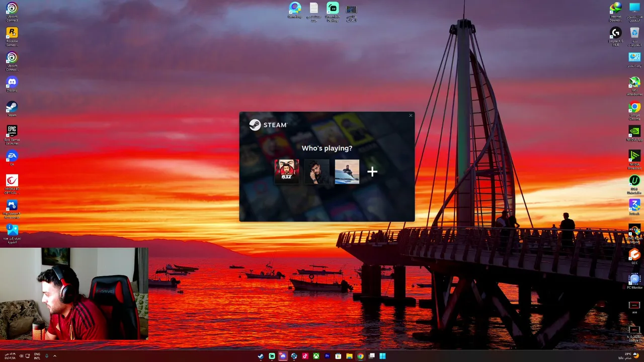
Task: Open the Epic Games Launcher desktop icon
Action: pos(12,135)
